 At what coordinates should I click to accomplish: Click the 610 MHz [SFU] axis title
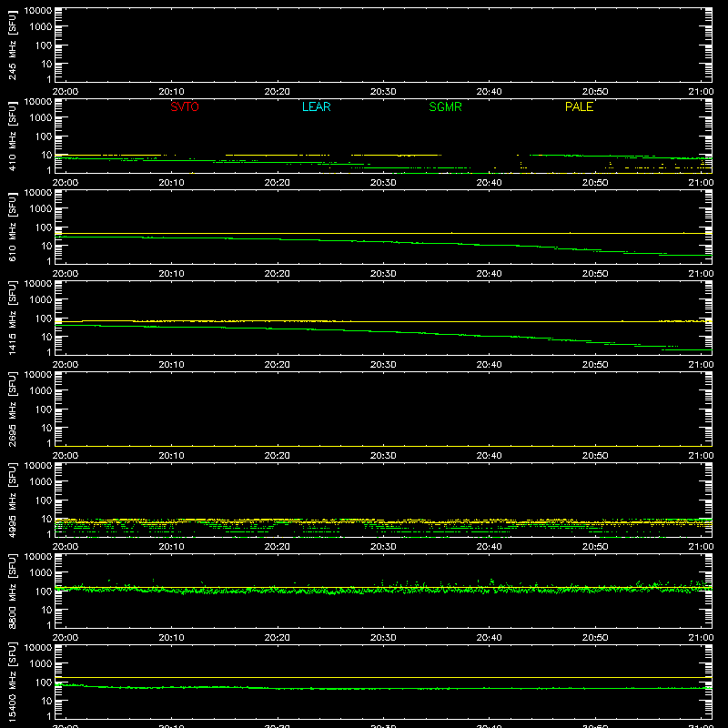click(x=13, y=227)
